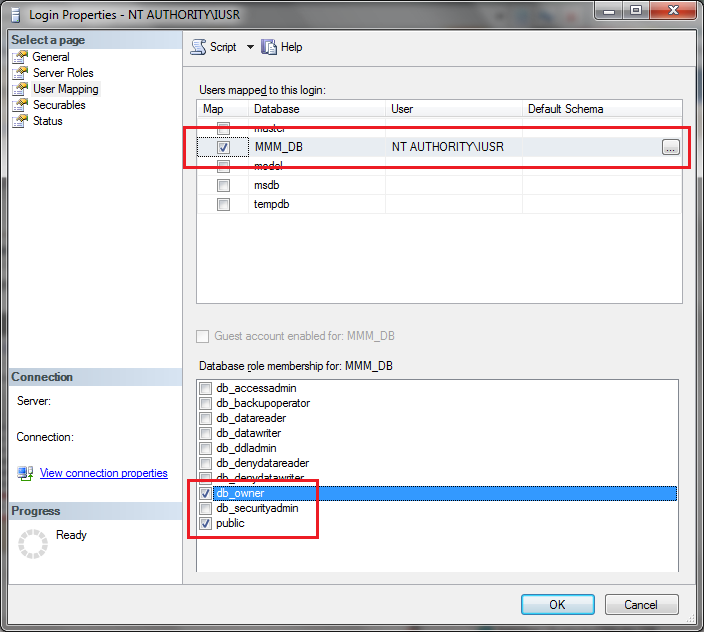Browse default schema with ellipsis button
This screenshot has width=704, height=632.
click(x=671, y=147)
